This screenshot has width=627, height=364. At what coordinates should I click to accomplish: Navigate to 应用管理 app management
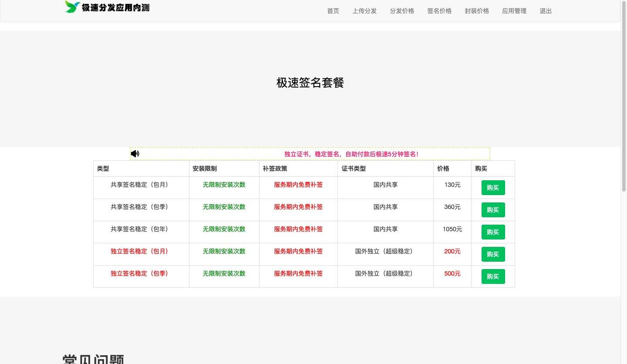[514, 11]
